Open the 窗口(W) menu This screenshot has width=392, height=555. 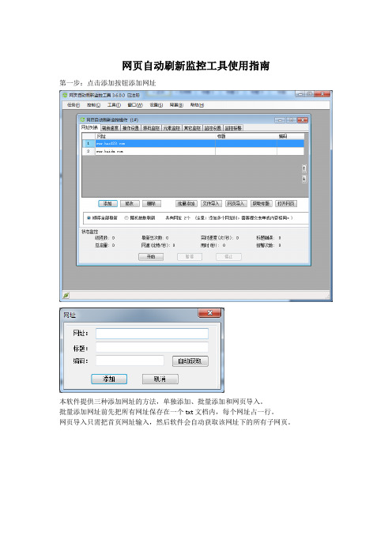click(x=135, y=105)
